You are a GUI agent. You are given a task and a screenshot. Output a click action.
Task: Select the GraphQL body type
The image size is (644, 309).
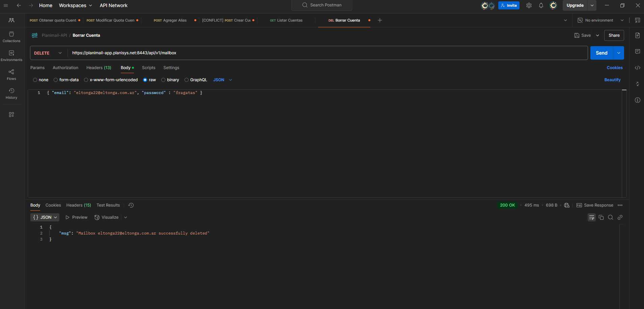pos(196,80)
